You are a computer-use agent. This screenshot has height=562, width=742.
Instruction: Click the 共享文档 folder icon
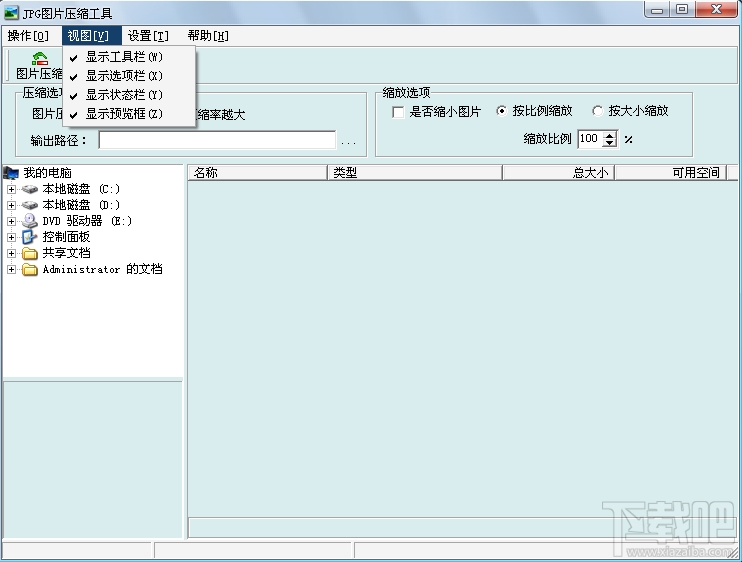click(30, 254)
